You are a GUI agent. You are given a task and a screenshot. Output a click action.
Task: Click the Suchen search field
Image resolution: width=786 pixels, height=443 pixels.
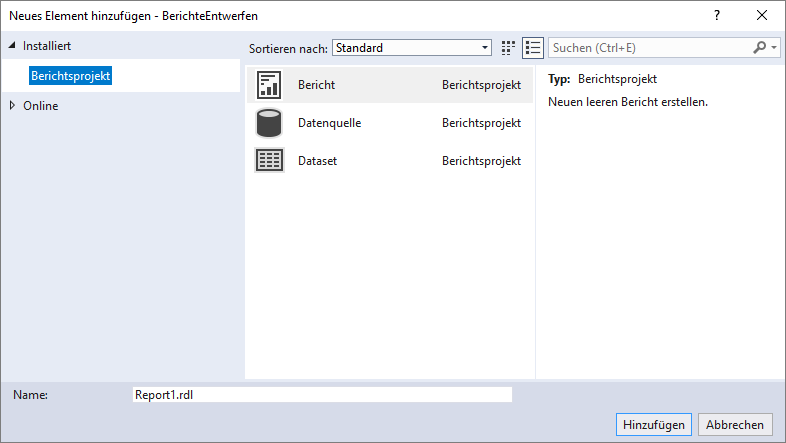[x=650, y=48]
